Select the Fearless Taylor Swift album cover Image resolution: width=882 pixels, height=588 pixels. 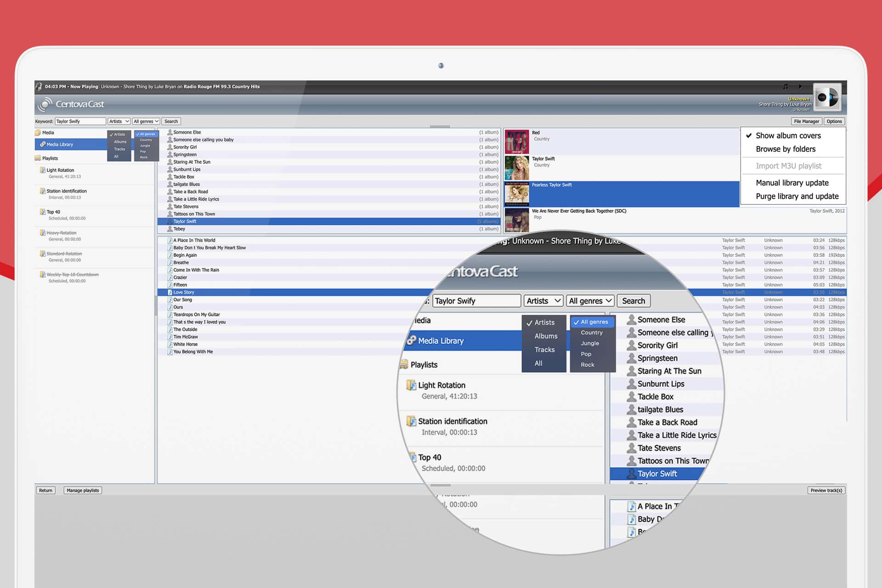tap(517, 194)
